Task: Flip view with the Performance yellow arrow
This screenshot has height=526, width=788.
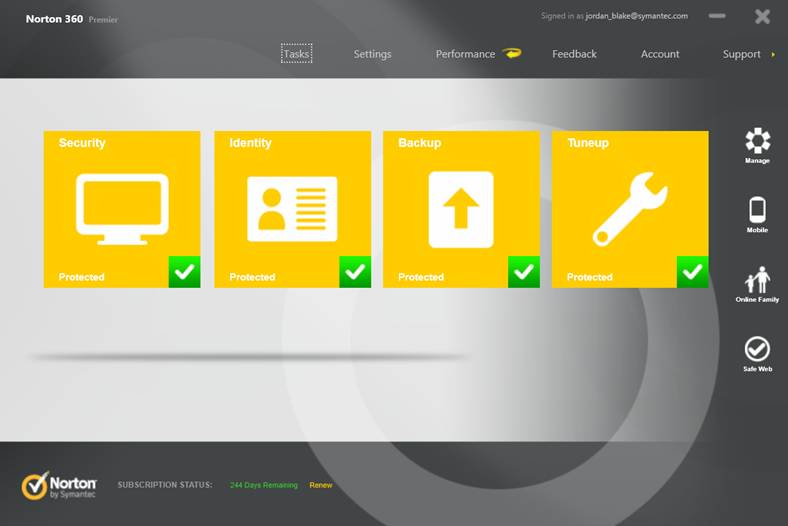Action: pos(512,53)
